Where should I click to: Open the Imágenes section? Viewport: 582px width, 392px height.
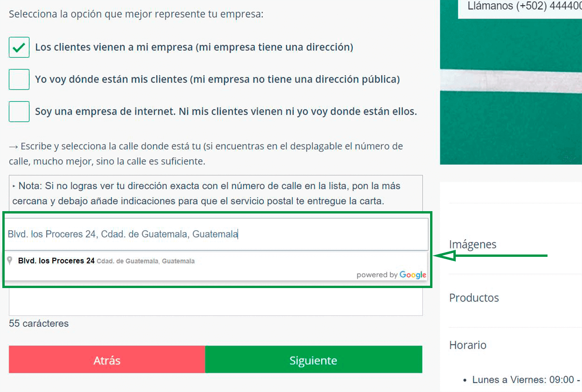pos(473,244)
